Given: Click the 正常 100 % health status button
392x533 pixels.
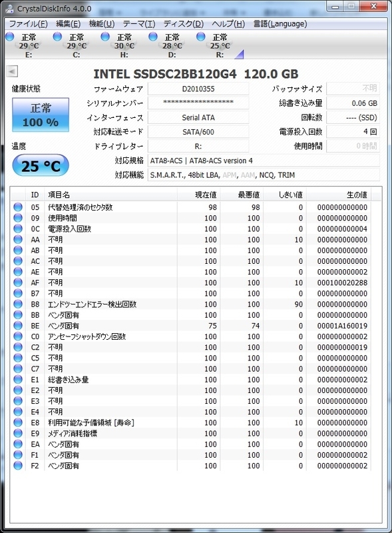Looking at the screenshot, I should point(41,115).
